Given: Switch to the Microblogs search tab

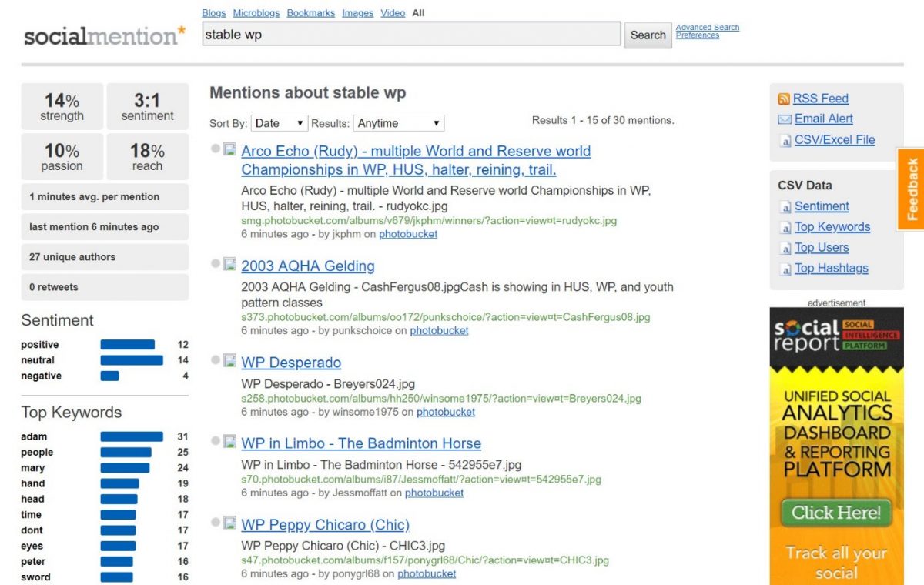Looking at the screenshot, I should pyautogui.click(x=256, y=13).
